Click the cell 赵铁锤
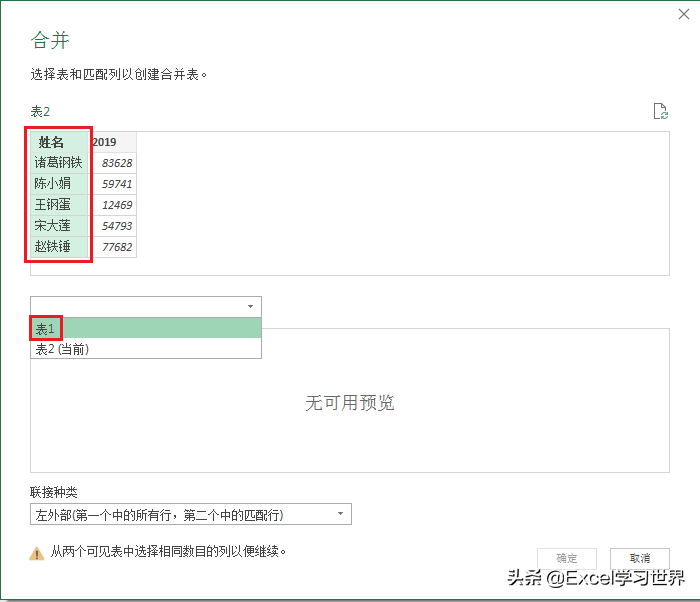The width and height of the screenshot is (700, 602). pyautogui.click(x=59, y=247)
